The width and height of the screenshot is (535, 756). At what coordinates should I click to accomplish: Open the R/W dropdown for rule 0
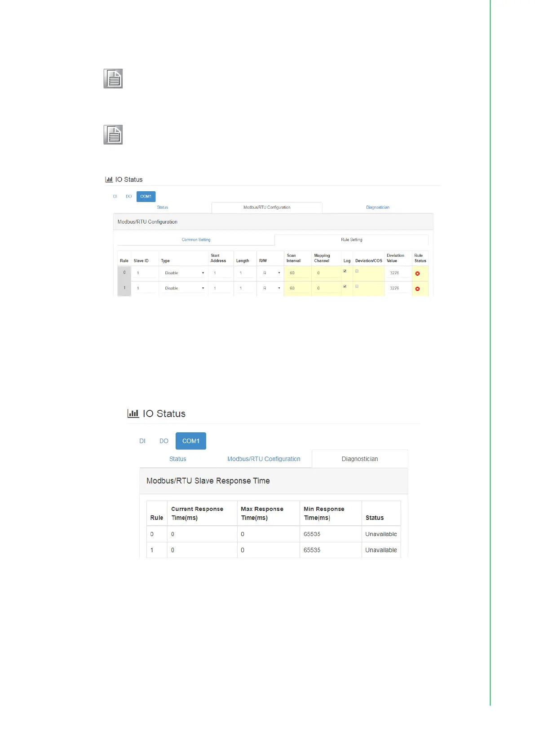[x=271, y=273]
